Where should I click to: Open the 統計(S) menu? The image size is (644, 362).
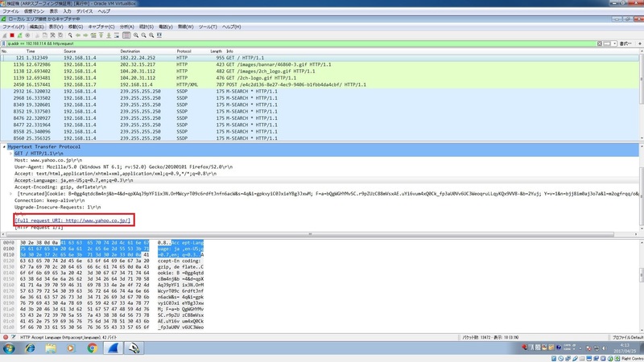[x=147, y=27]
